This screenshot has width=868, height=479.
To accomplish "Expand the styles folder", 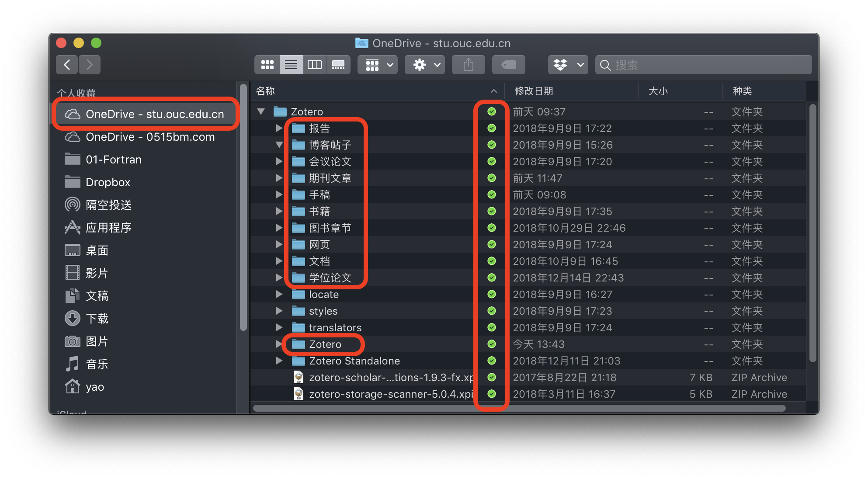I will pos(279,311).
